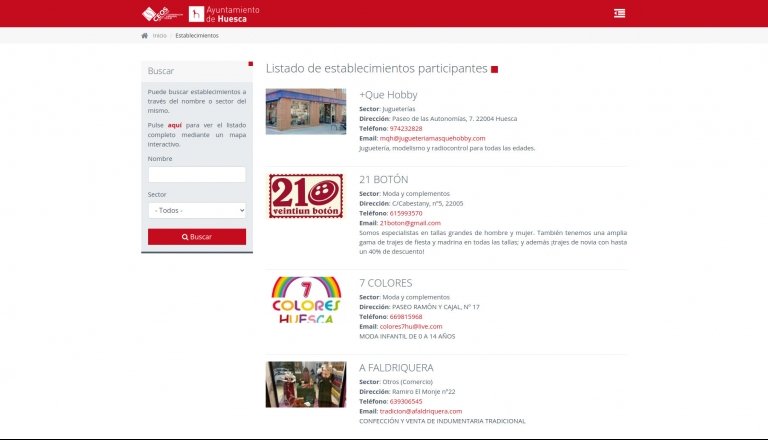This screenshot has width=768, height=440.
Task: Open the A Faldriquera photo thumbnail
Action: click(306, 384)
